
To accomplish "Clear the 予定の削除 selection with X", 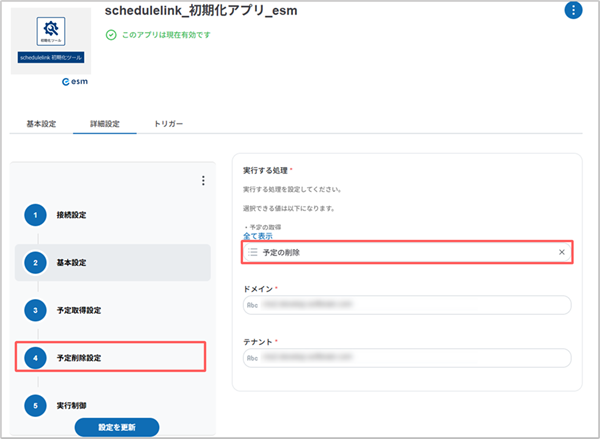I will (562, 253).
